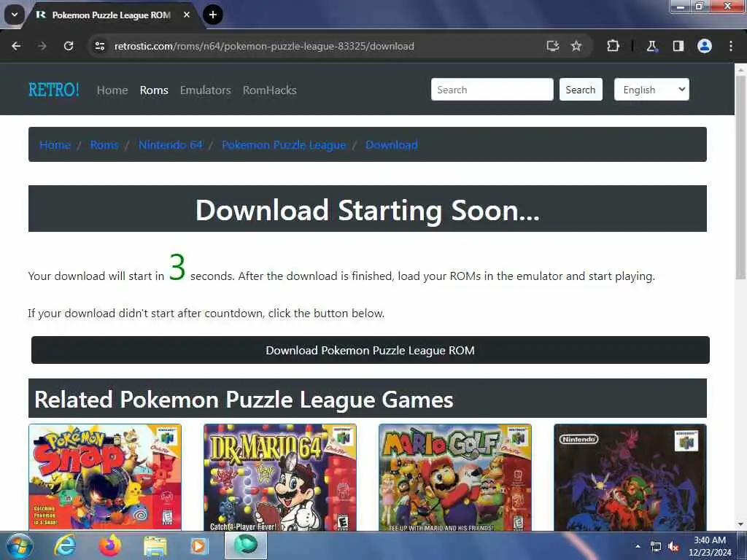The image size is (747, 560).
Task: Click the Pokemon Puzzle League breadcrumb link
Action: click(x=284, y=145)
